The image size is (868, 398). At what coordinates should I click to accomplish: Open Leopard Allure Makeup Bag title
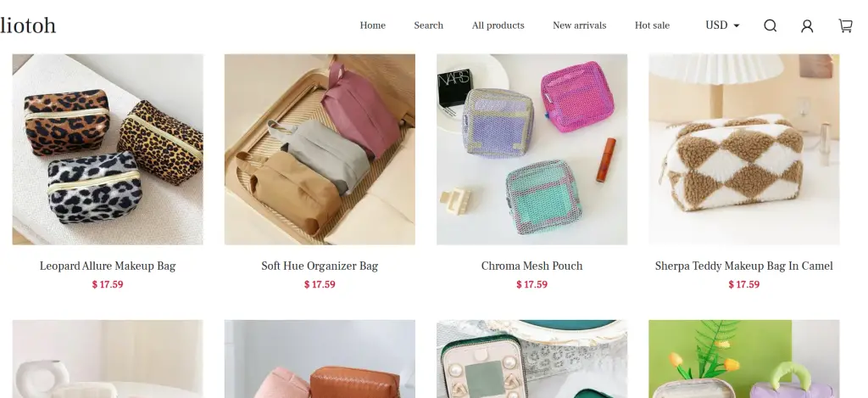pyautogui.click(x=108, y=266)
